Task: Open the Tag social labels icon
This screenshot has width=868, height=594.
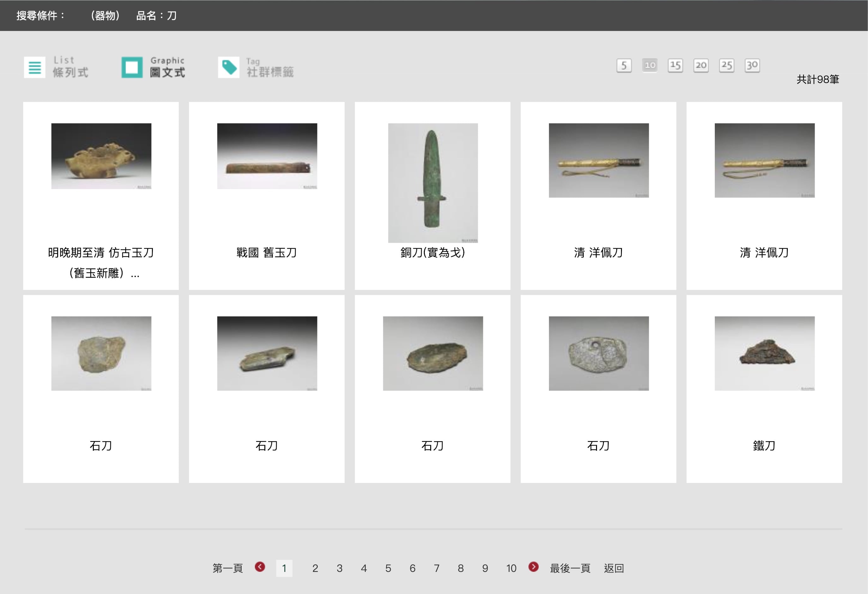Action: coord(229,67)
